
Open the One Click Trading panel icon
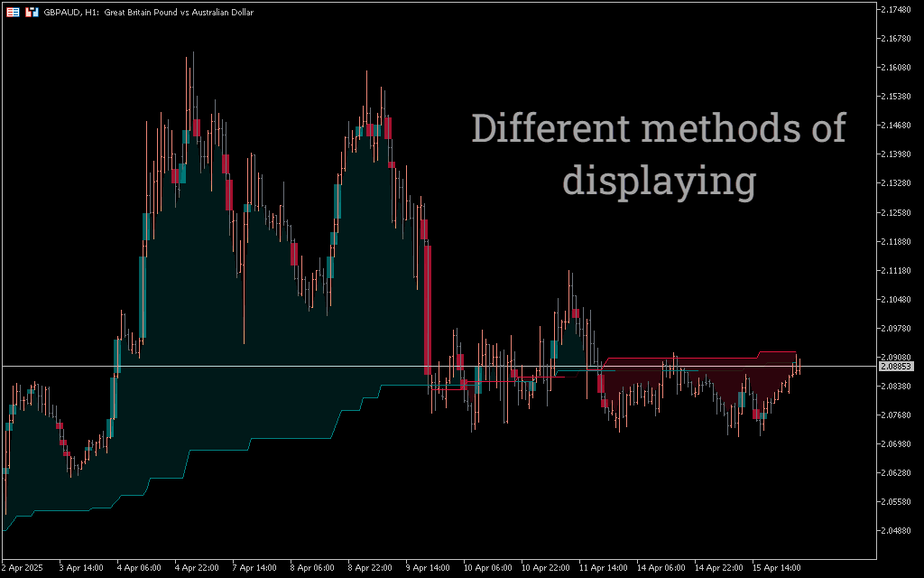click(13, 13)
